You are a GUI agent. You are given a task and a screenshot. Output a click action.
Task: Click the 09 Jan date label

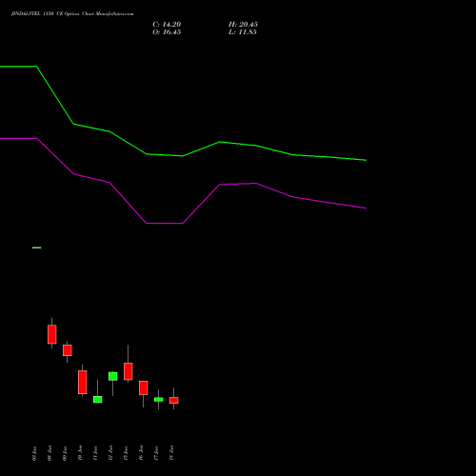point(65,453)
